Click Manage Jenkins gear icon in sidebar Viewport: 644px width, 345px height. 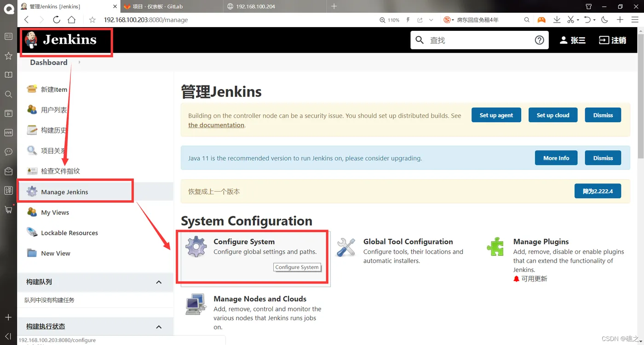pyautogui.click(x=32, y=192)
